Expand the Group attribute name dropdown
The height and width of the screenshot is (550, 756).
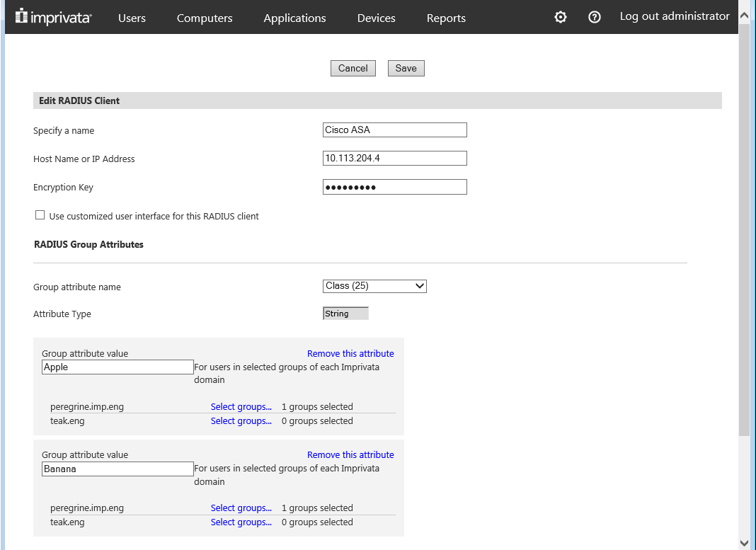(x=374, y=286)
